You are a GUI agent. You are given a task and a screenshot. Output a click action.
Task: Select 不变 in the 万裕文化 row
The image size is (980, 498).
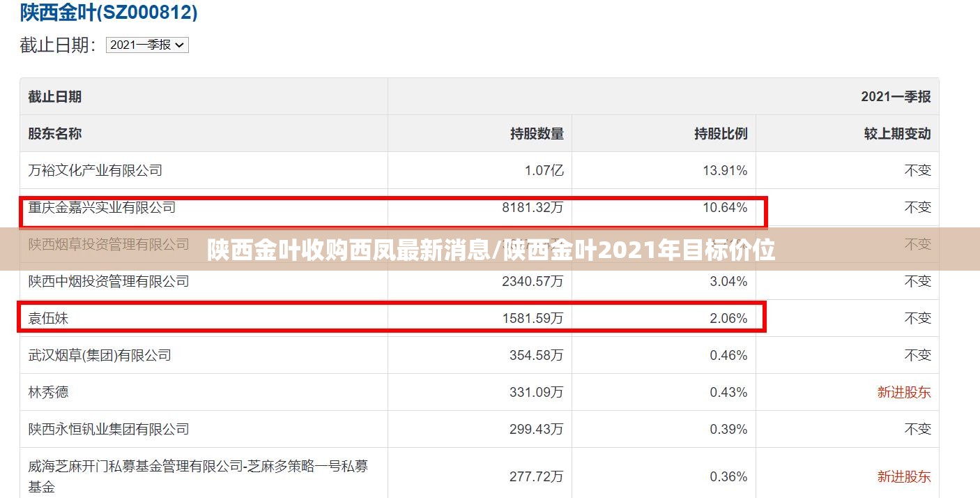(918, 170)
